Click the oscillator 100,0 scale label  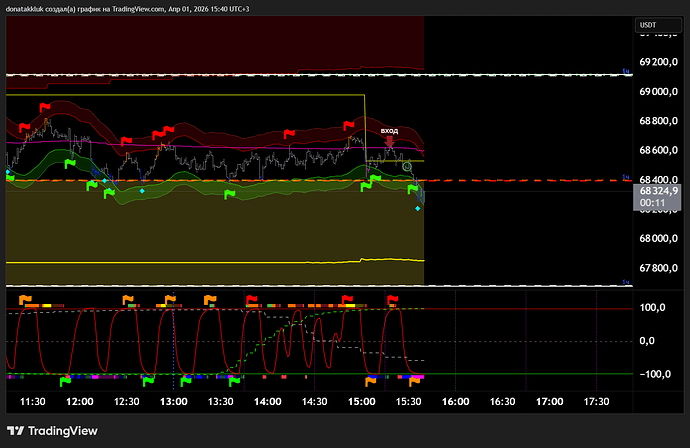(652, 308)
